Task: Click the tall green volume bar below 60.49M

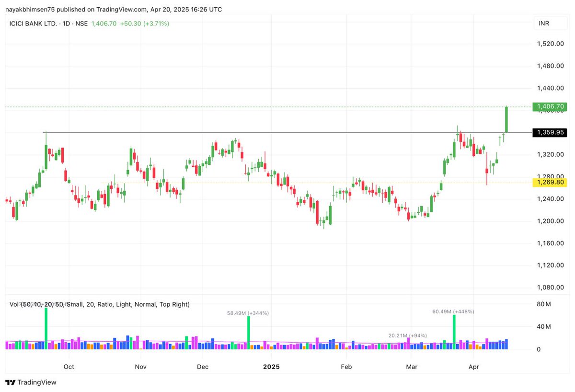Action: (453, 332)
